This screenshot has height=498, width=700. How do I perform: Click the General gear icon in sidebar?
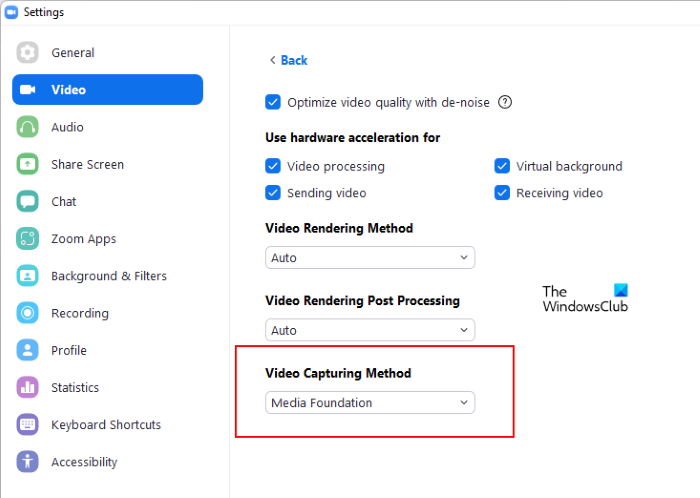coord(28,53)
